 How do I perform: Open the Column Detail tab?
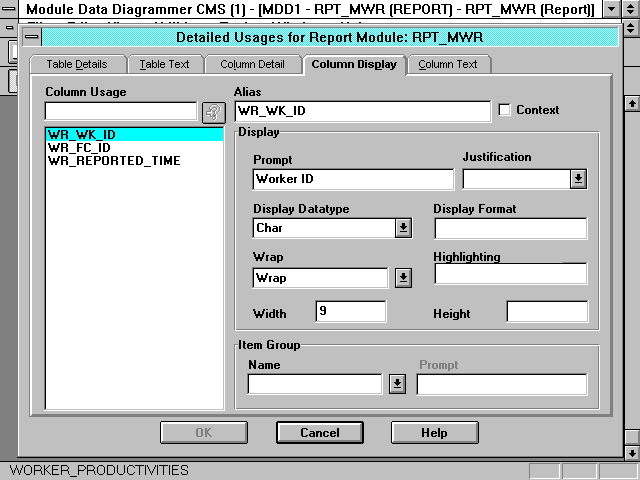coord(251,64)
